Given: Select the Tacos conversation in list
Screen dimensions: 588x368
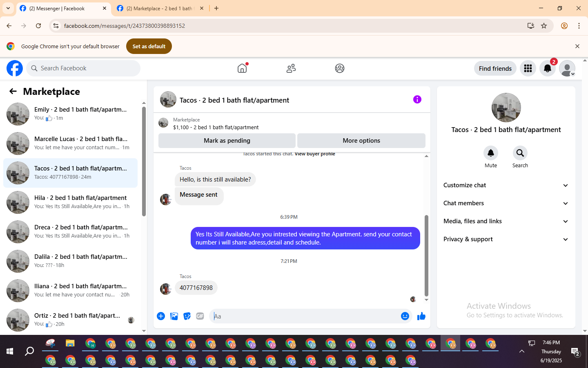Looking at the screenshot, I should pyautogui.click(x=70, y=173).
